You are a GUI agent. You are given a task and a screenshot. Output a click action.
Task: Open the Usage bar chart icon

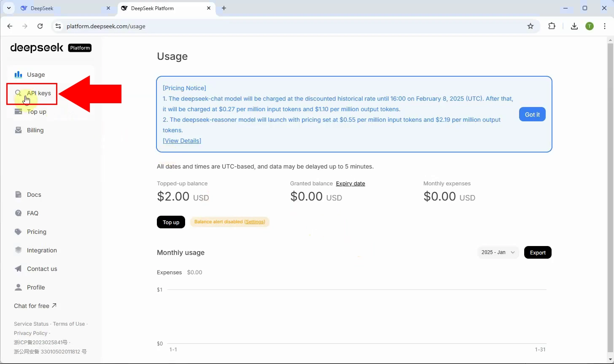click(x=18, y=75)
